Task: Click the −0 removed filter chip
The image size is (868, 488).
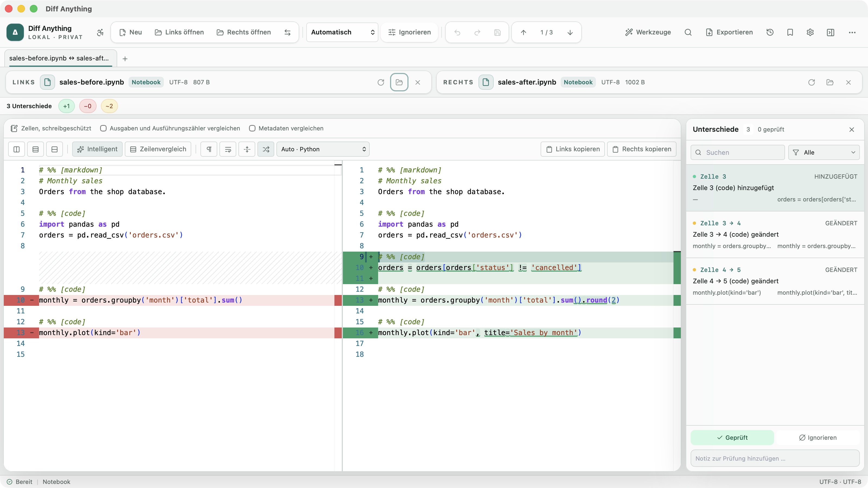Action: click(88, 106)
